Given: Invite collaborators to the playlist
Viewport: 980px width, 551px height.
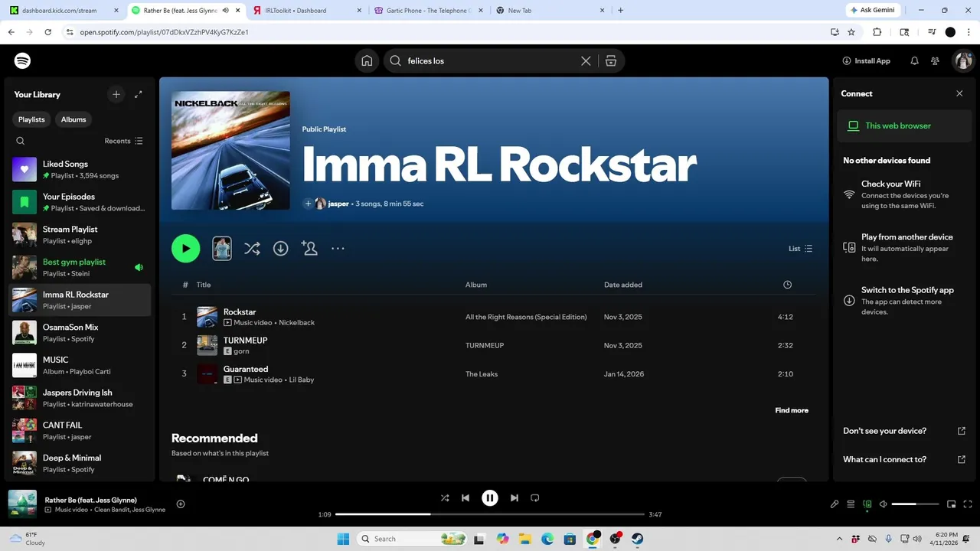Looking at the screenshot, I should coord(309,248).
